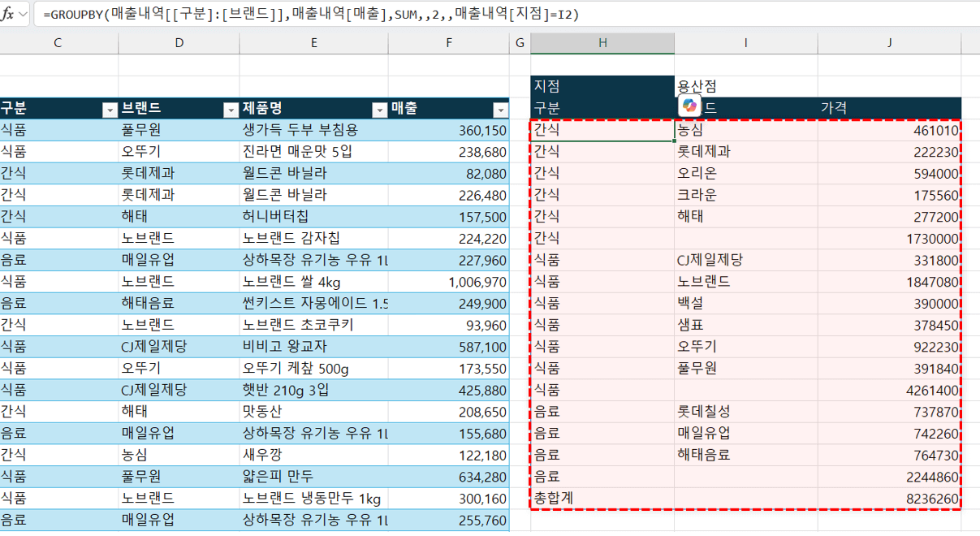Select the column F header
Image resolution: width=980 pixels, height=536 pixels.
coord(448,42)
